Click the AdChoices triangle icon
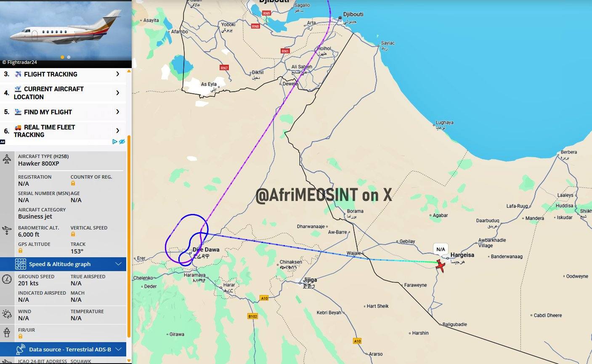The width and height of the screenshot is (592, 364). pos(115,142)
